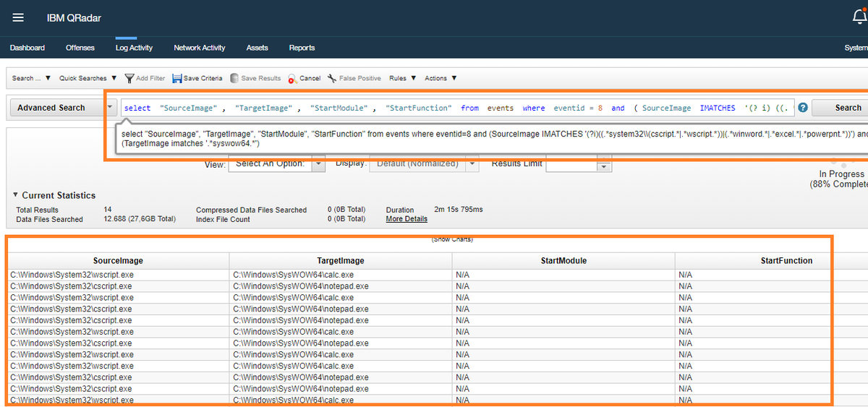Screen dimensions: 868x407
Task: Expand the Quick Searches menu
Action: pyautogui.click(x=88, y=78)
